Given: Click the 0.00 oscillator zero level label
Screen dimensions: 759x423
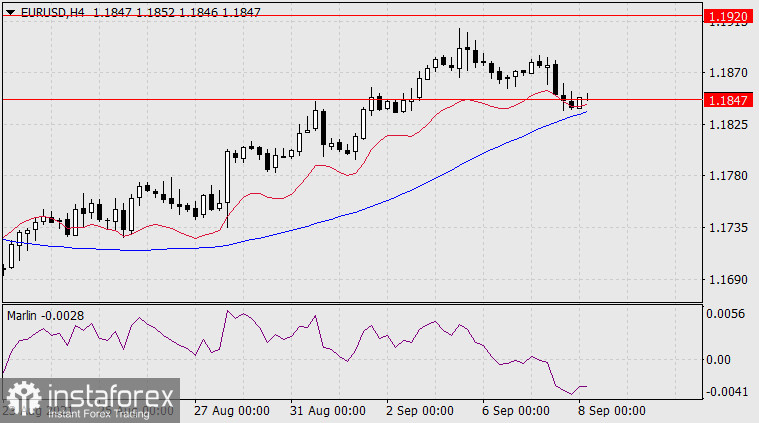Looking at the screenshot, I should click(x=720, y=358).
